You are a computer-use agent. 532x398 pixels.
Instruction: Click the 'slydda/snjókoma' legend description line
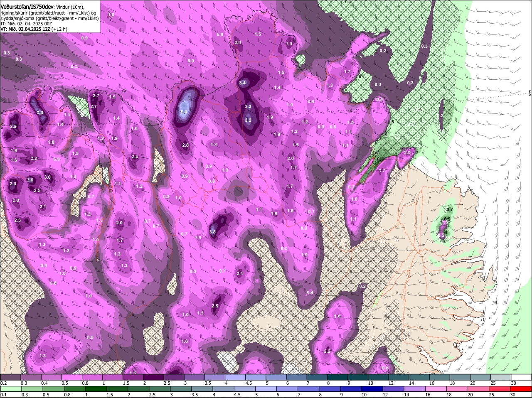click(49, 18)
